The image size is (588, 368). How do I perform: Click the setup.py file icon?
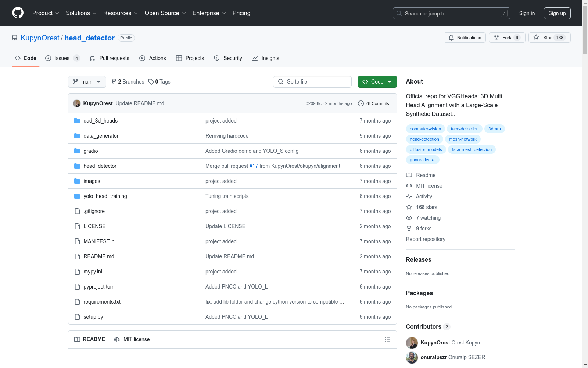(x=77, y=317)
